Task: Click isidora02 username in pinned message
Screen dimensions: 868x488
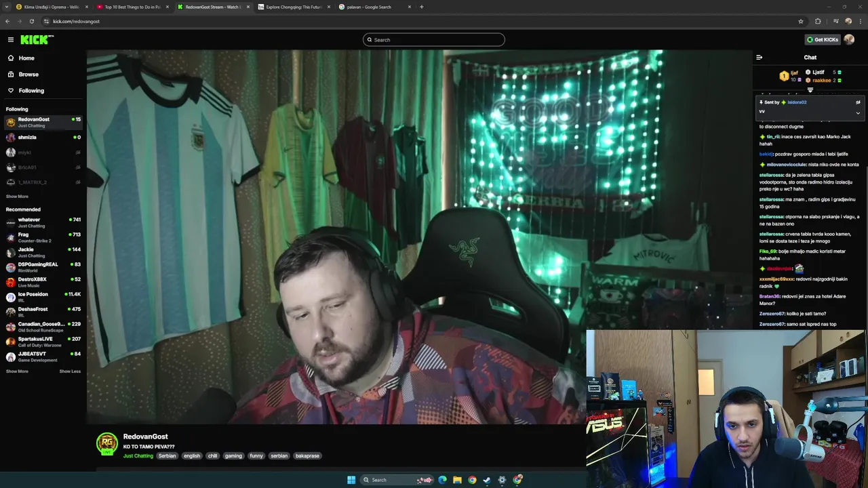Action: click(797, 102)
